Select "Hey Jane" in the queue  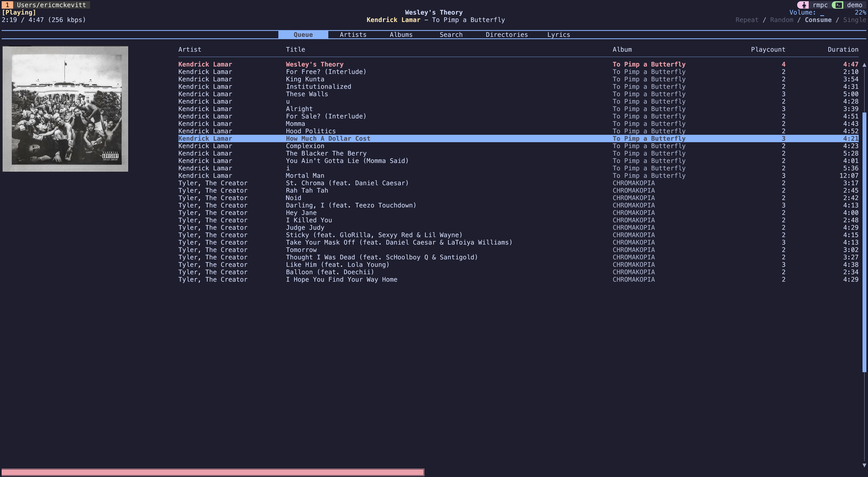click(518, 213)
